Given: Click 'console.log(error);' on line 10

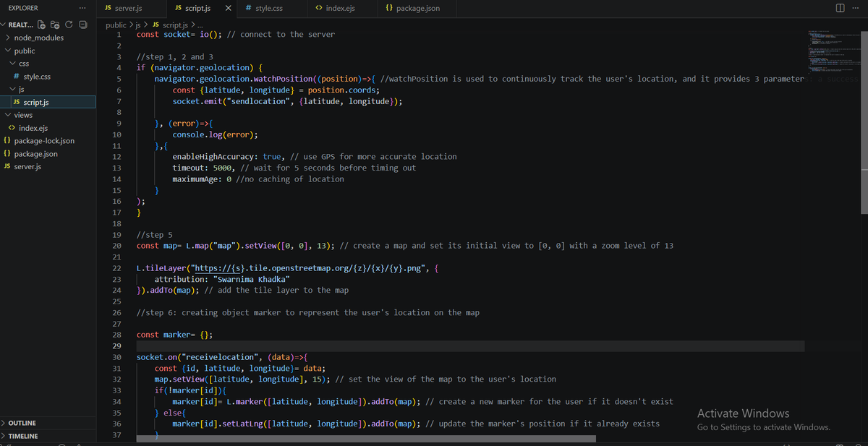Looking at the screenshot, I should 215,134.
